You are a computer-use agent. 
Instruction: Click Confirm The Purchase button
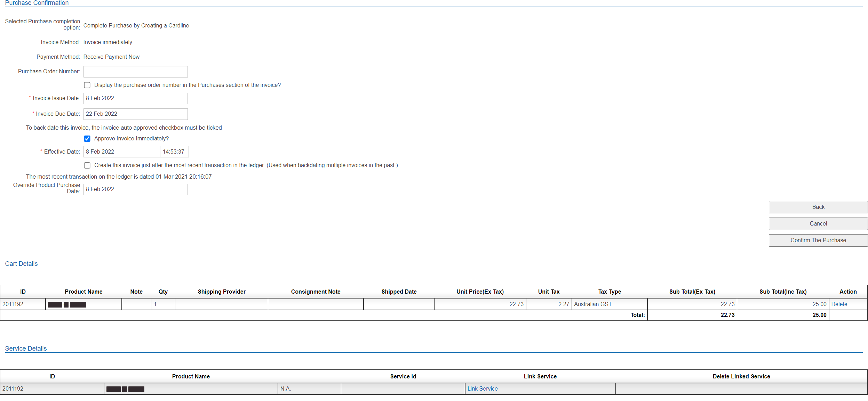[x=818, y=240]
